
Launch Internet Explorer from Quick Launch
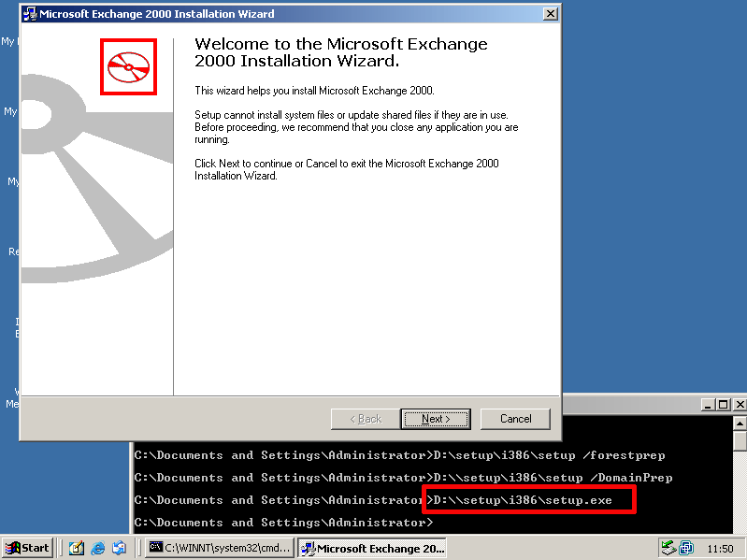(x=97, y=548)
